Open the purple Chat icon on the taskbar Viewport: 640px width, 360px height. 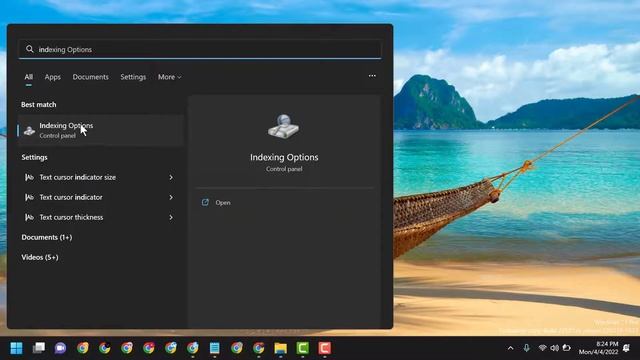pos(60,348)
